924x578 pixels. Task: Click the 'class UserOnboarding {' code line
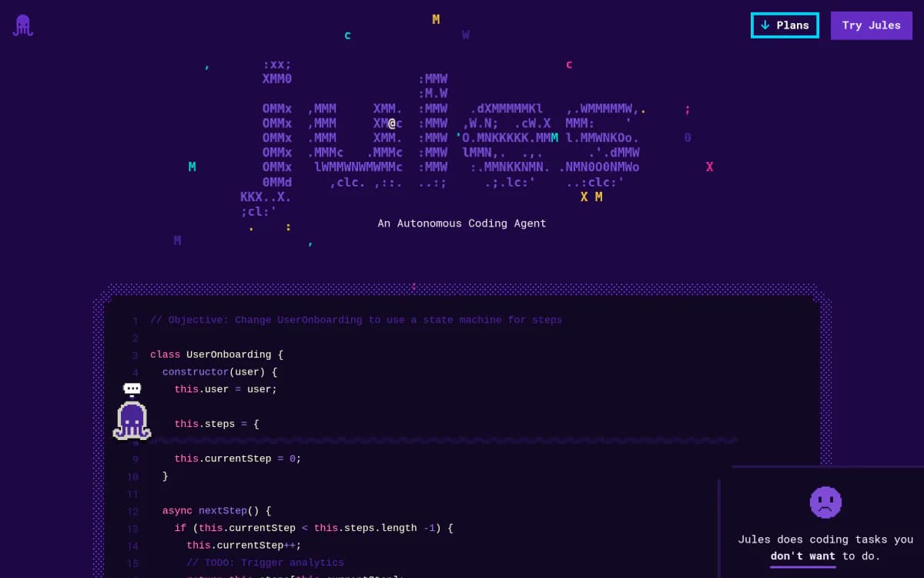coord(217,355)
